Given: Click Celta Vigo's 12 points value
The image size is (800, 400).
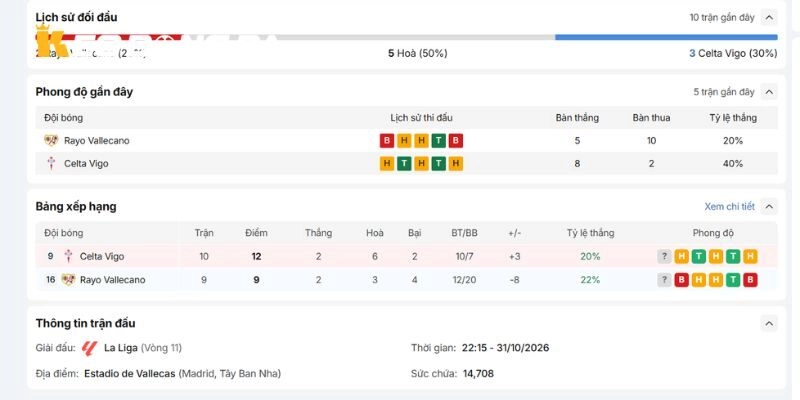Looking at the screenshot, I should pos(256,257).
